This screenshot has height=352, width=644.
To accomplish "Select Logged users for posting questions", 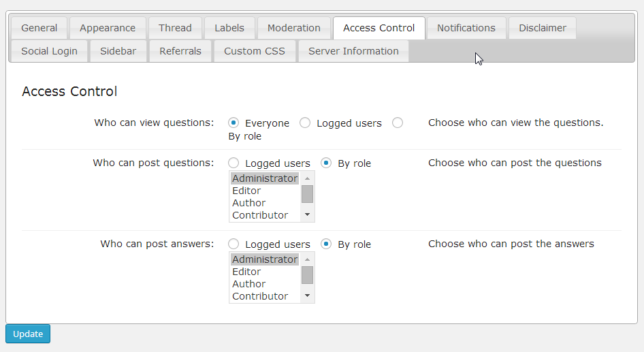I will [x=234, y=163].
